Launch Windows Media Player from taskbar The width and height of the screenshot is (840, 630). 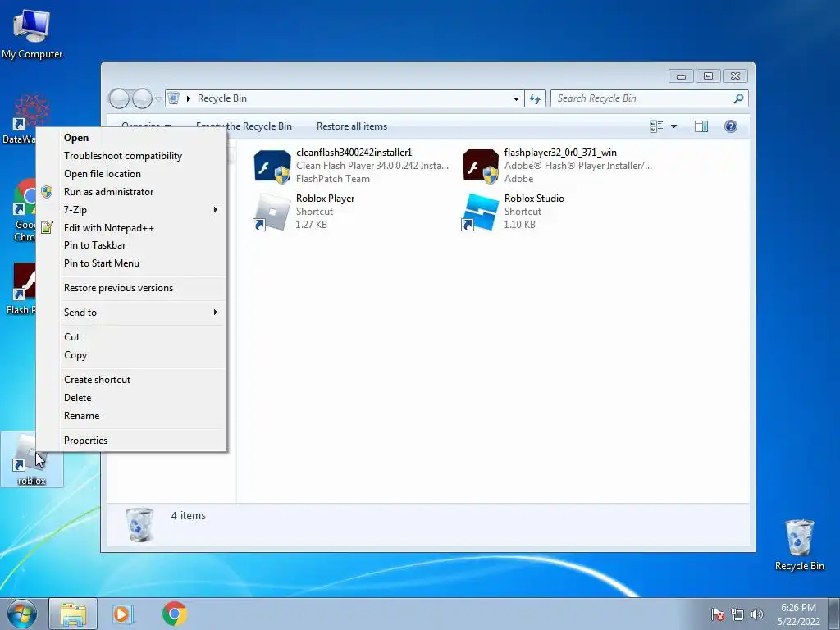click(x=123, y=614)
